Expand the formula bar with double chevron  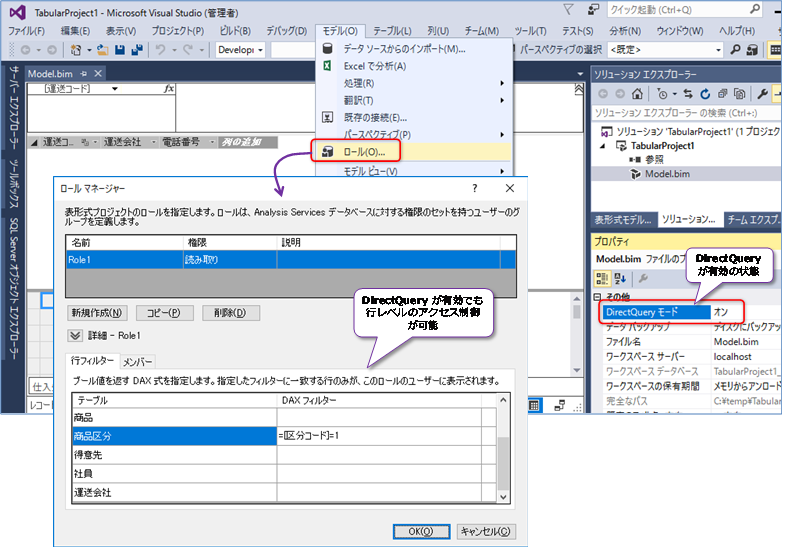[x=579, y=89]
